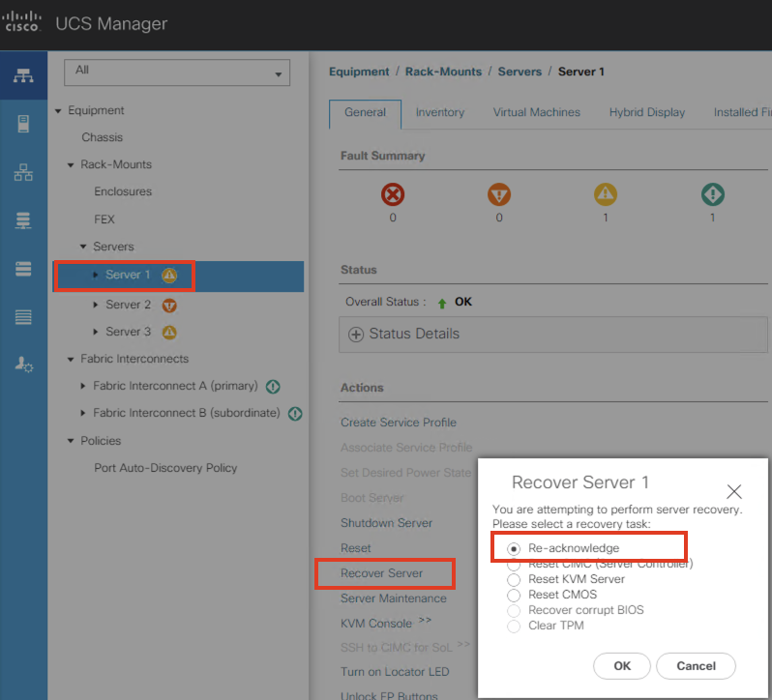Open the Servers icon in left navigation bar
772x700 pixels.
tap(23, 125)
